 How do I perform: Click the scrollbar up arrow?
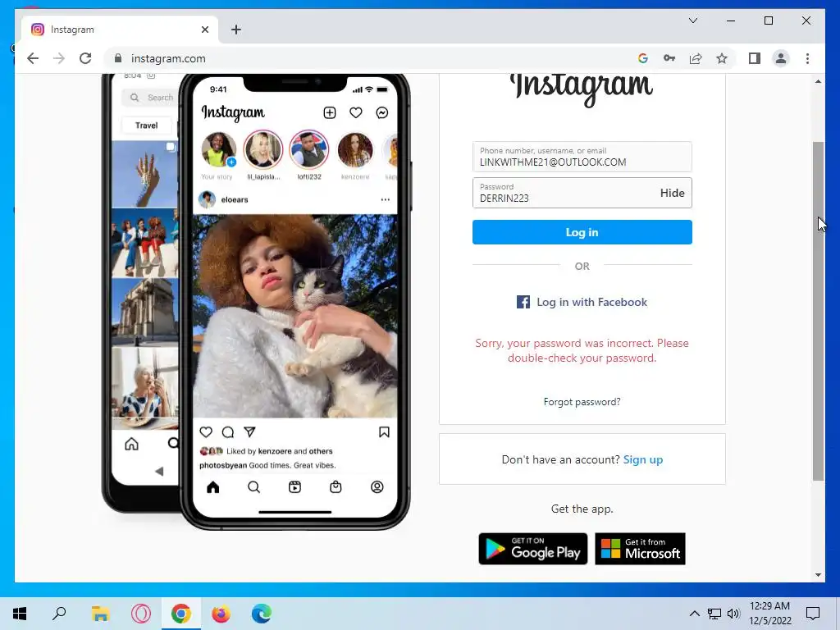[818, 81]
